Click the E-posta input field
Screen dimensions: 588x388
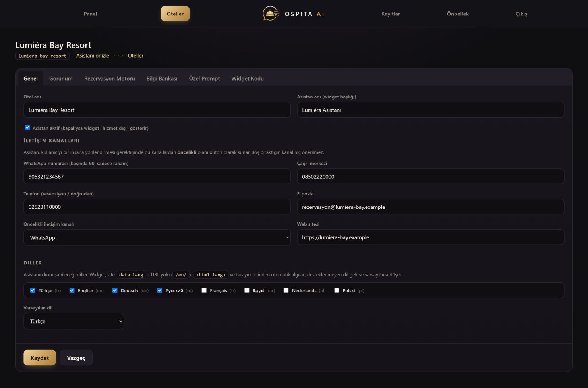431,207
